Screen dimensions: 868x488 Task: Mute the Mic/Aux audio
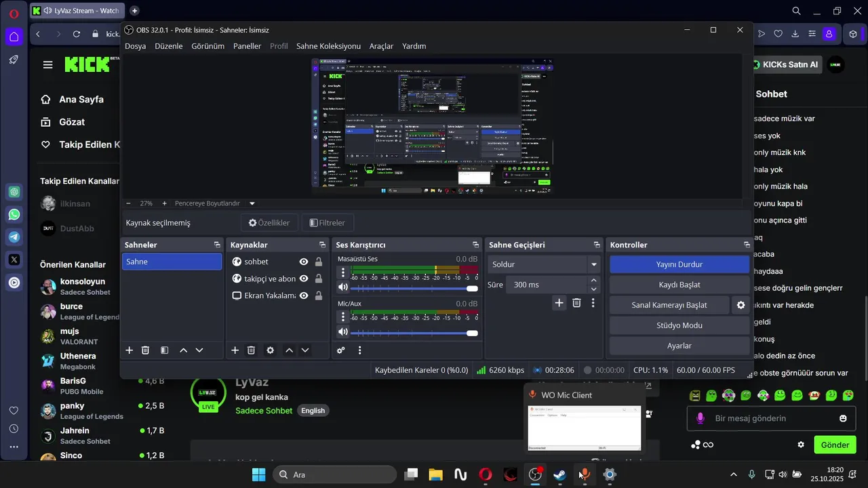click(x=343, y=332)
